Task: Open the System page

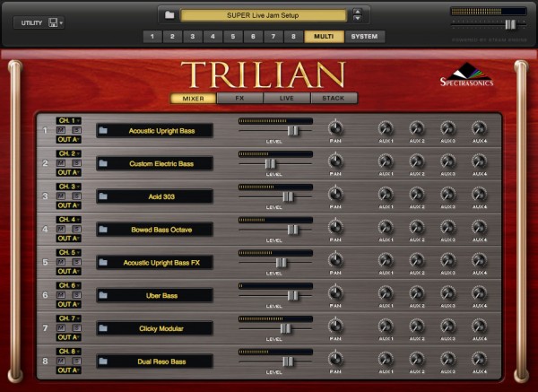Action: tap(364, 37)
